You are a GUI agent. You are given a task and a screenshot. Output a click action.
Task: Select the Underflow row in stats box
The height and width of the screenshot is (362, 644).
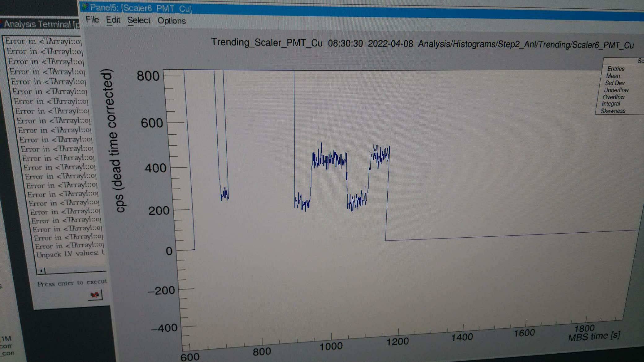616,90
